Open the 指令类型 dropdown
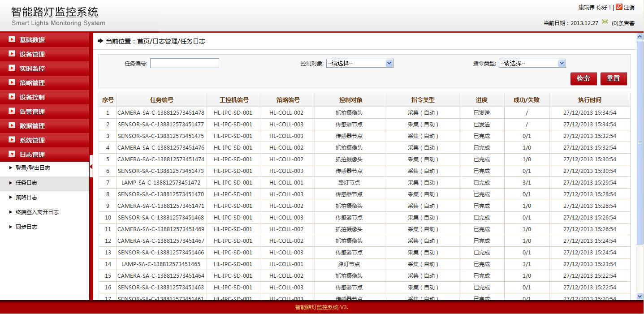644x314 pixels. coord(532,63)
